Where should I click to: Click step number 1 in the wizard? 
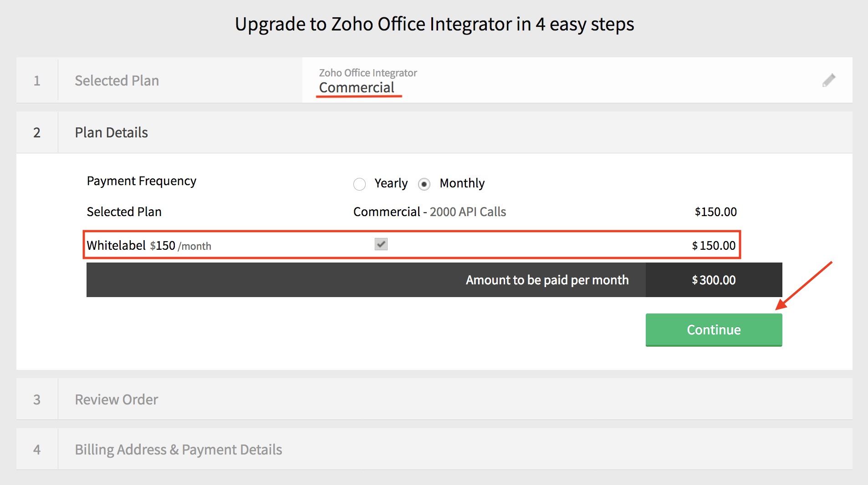click(37, 81)
